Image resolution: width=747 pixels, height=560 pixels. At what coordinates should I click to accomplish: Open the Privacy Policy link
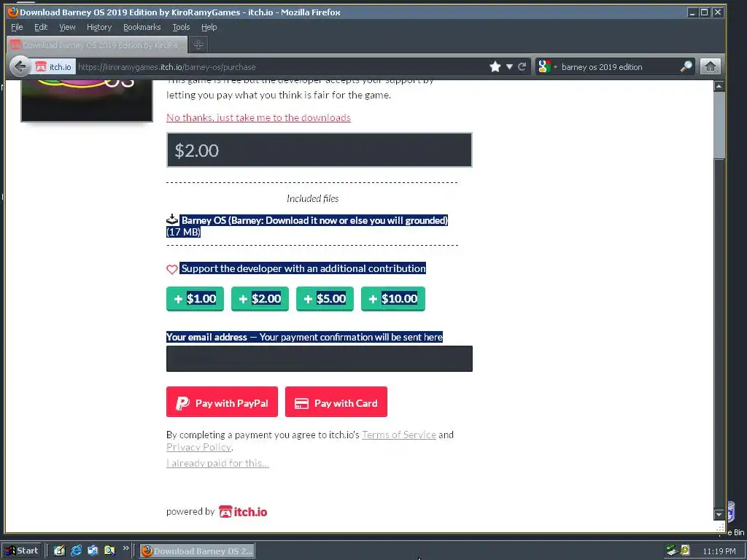coord(198,447)
